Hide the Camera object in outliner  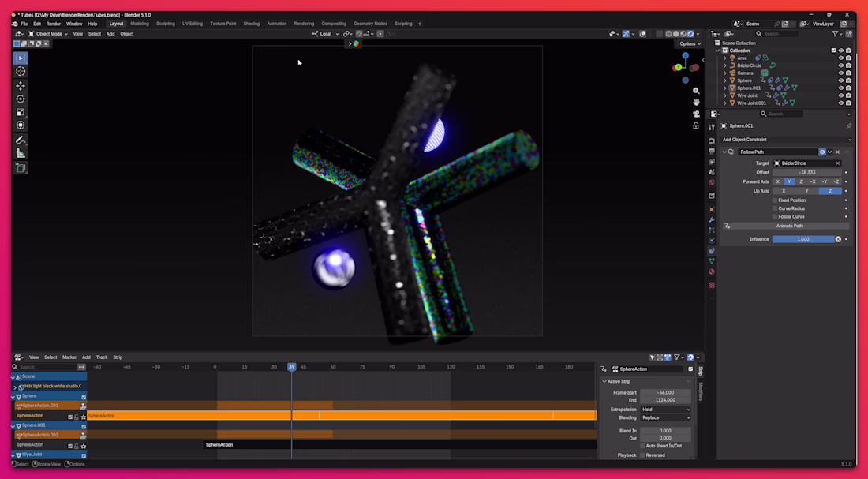[x=841, y=73]
